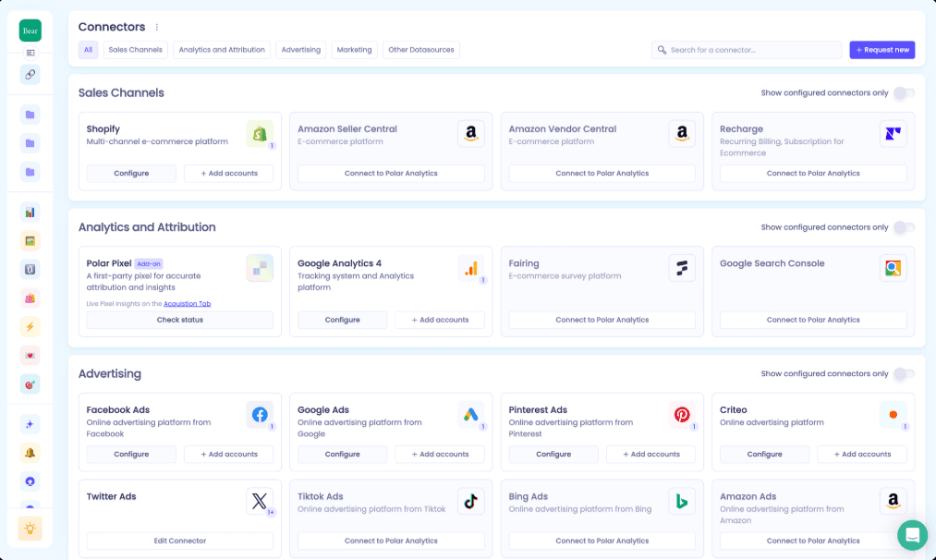The image size is (936, 560).
Task: Open the chain-link Connectors sidebar icon
Action: click(30, 75)
